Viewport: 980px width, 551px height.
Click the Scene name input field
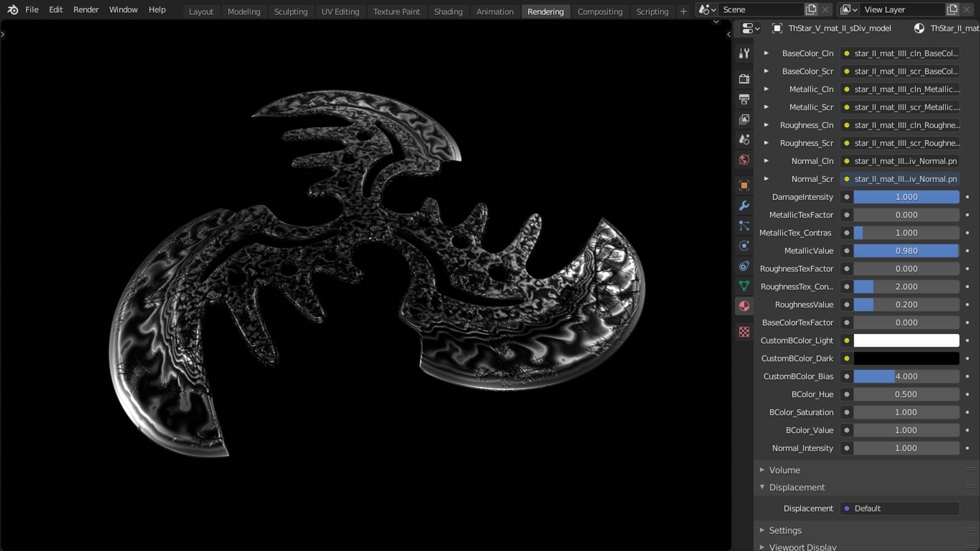(x=761, y=10)
